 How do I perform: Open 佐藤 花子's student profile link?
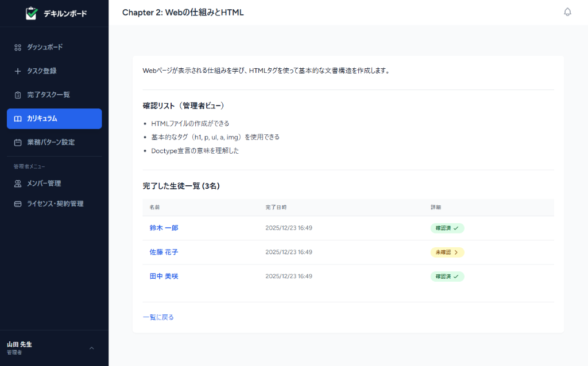pyautogui.click(x=163, y=252)
